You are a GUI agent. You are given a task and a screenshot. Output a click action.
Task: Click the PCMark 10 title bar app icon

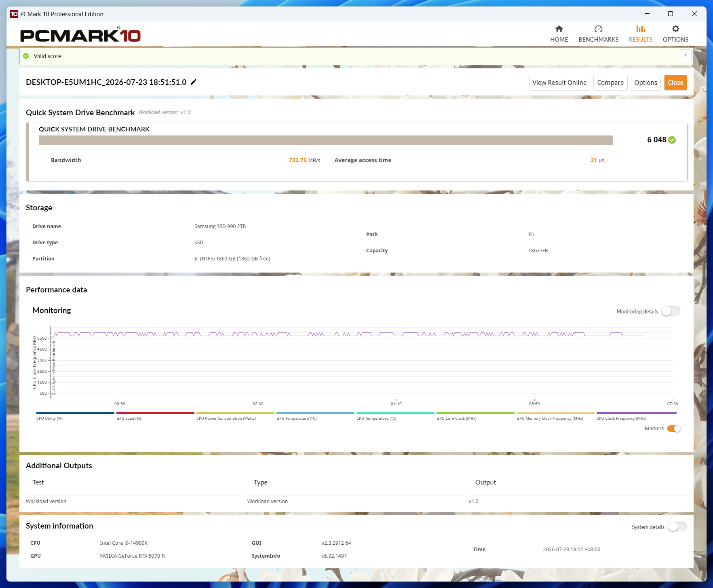click(x=14, y=14)
